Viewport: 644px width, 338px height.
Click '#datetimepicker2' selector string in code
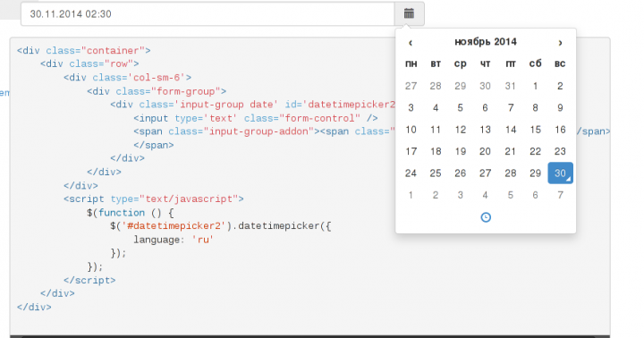pos(174,226)
